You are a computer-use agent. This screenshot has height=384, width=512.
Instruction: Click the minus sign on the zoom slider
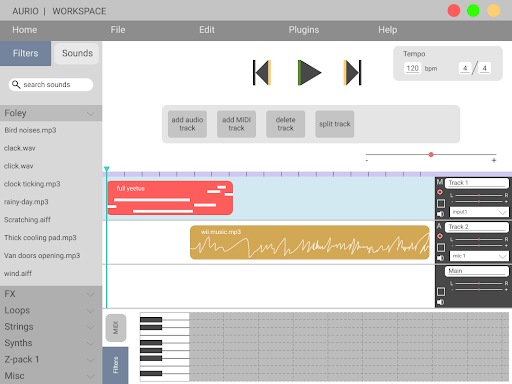coord(367,161)
